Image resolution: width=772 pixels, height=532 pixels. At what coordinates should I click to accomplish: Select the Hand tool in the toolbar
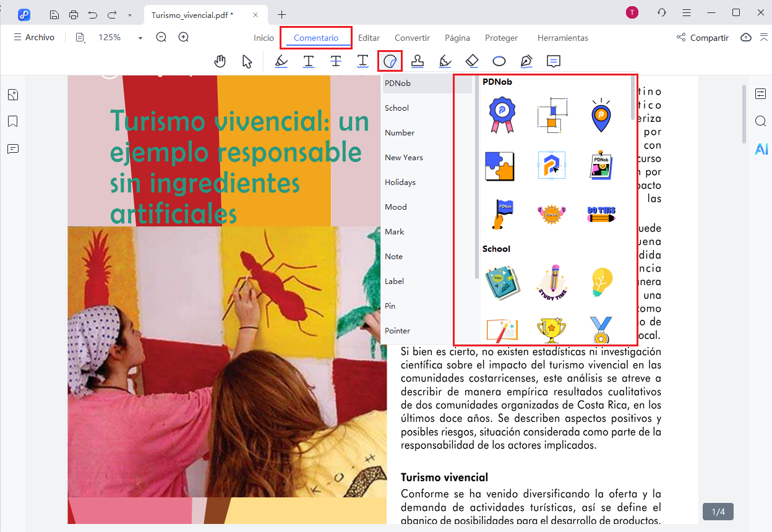click(220, 61)
